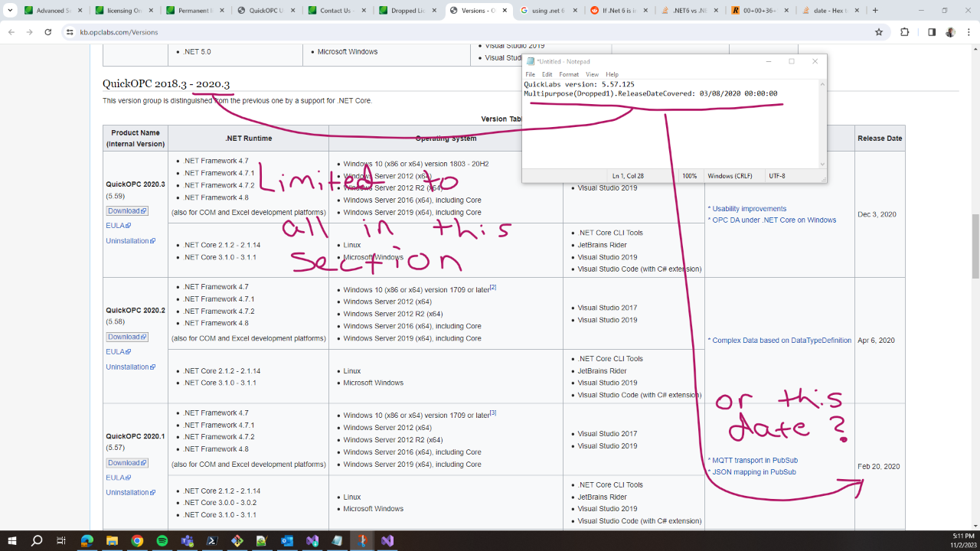Open Microsoft Teams from the taskbar
The width and height of the screenshot is (980, 551).
pos(187,540)
